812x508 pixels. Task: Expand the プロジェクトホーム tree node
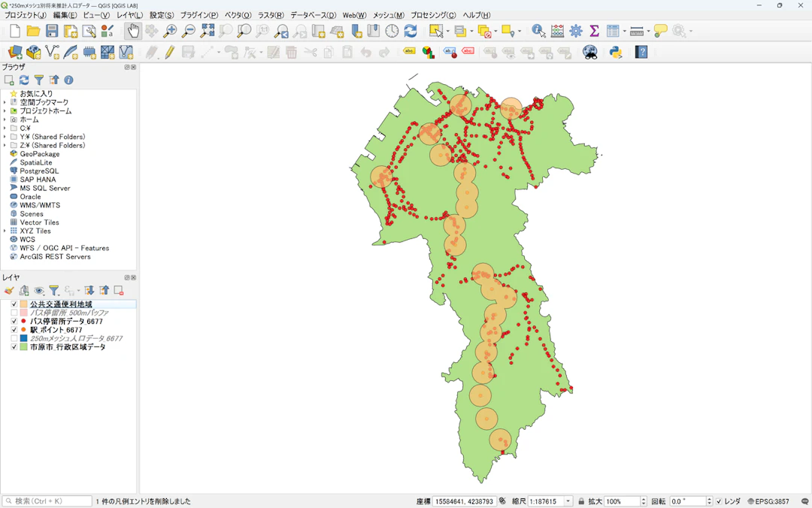click(5, 111)
